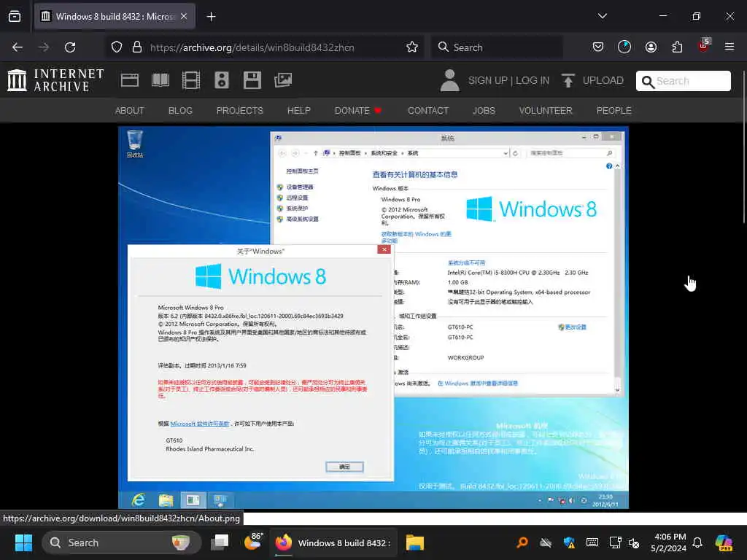Screen dimensions: 747x560
Task: Close the Windows 8 build 8432 tab
Action: tap(184, 16)
